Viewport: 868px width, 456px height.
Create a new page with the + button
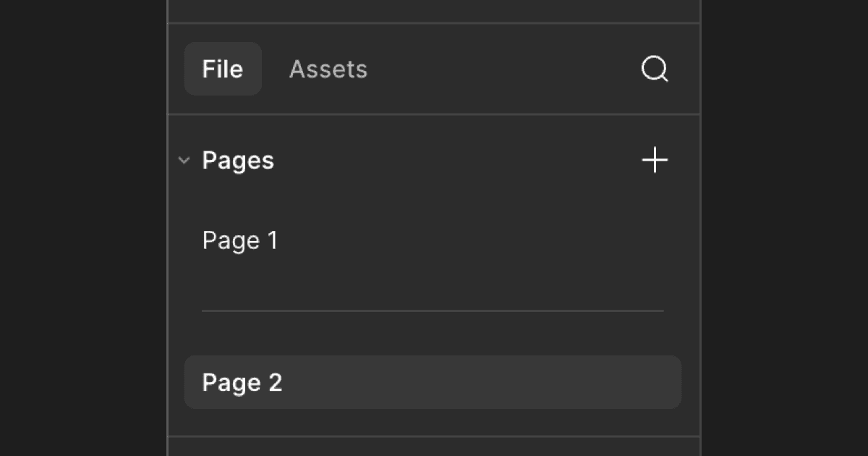click(x=655, y=160)
